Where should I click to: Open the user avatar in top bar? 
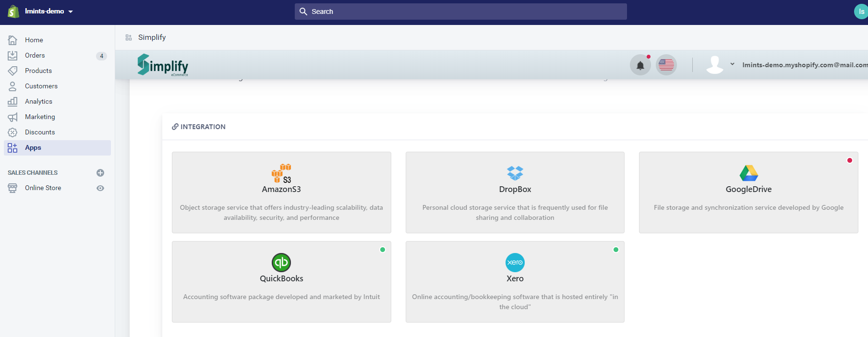[861, 12]
